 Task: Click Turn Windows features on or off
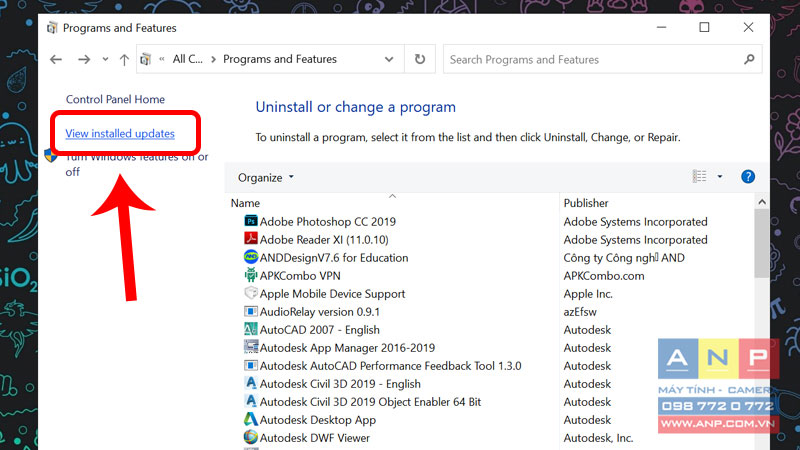pos(137,164)
